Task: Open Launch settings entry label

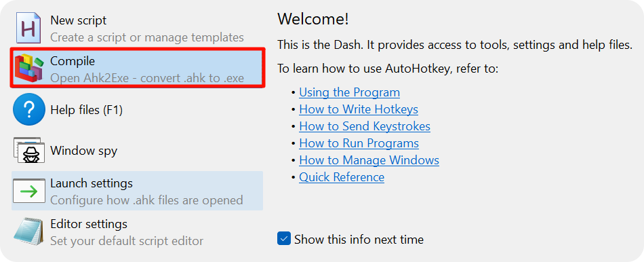Action: pyautogui.click(x=92, y=183)
